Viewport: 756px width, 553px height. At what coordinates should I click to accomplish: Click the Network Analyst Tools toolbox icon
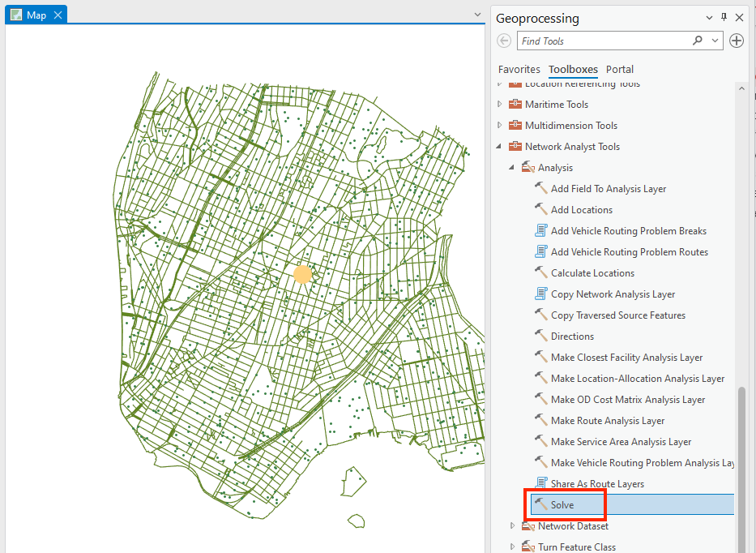515,146
